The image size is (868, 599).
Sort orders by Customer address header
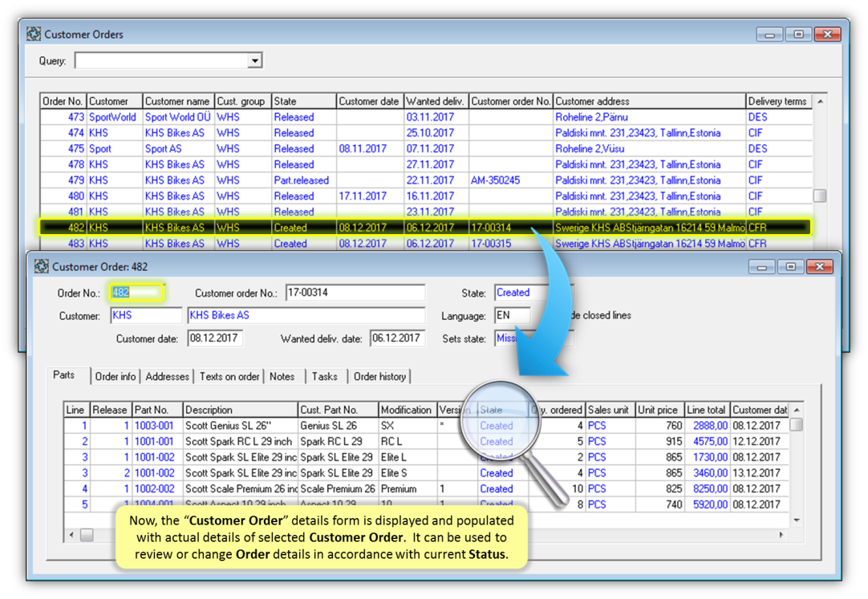pos(649,101)
